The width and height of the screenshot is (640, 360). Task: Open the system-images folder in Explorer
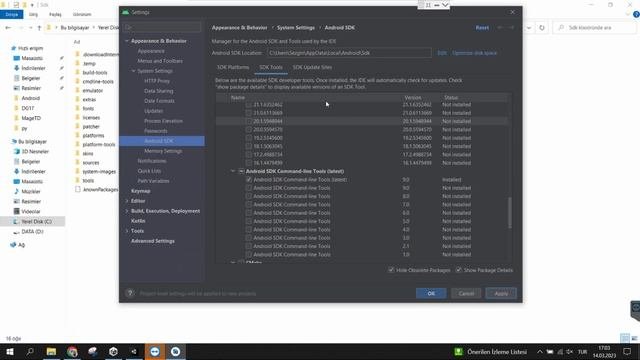(99, 171)
